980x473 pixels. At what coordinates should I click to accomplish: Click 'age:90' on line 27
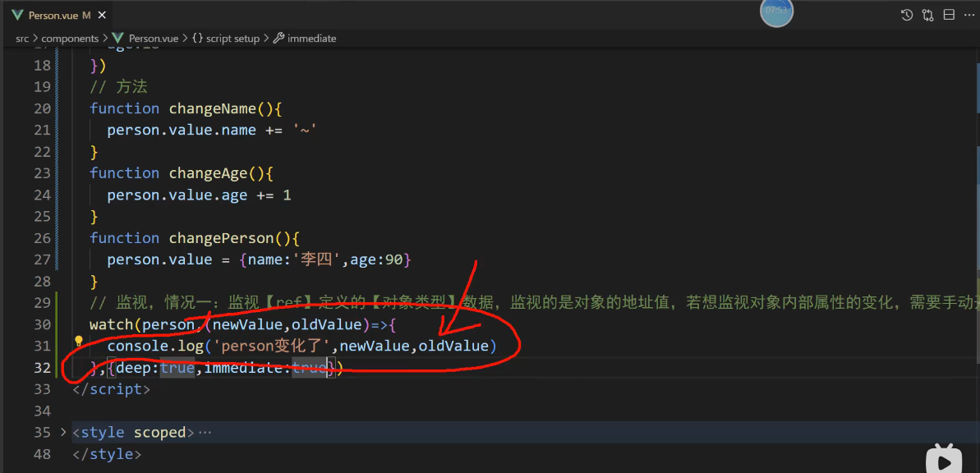point(376,259)
